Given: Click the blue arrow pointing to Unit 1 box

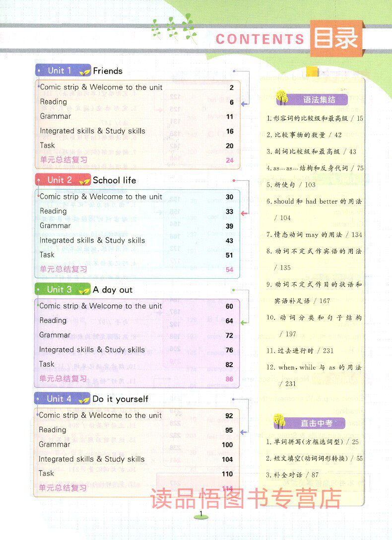Looking at the screenshot, I should (x=245, y=104).
